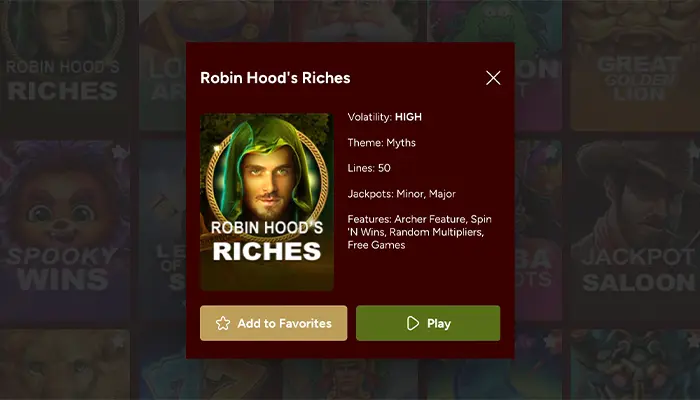The height and width of the screenshot is (400, 700).
Task: Click the Robin Hood's Riches dialog title
Action: [275, 78]
